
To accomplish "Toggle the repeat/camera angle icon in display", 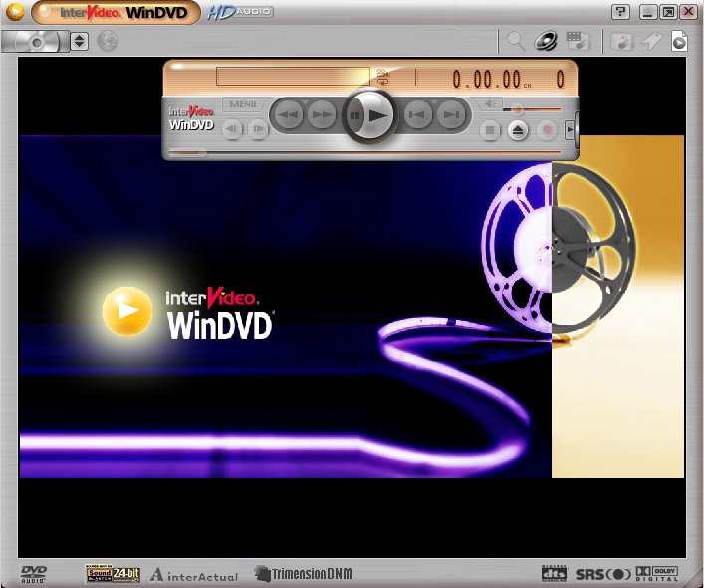I will (x=383, y=78).
